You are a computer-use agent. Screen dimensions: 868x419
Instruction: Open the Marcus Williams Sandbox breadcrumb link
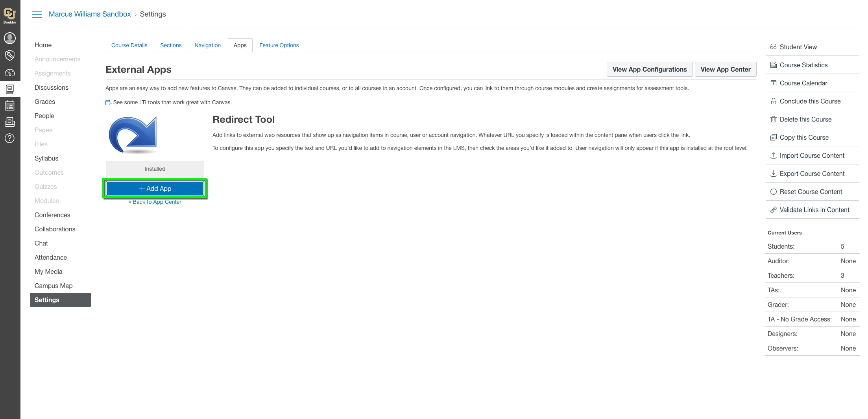click(90, 14)
